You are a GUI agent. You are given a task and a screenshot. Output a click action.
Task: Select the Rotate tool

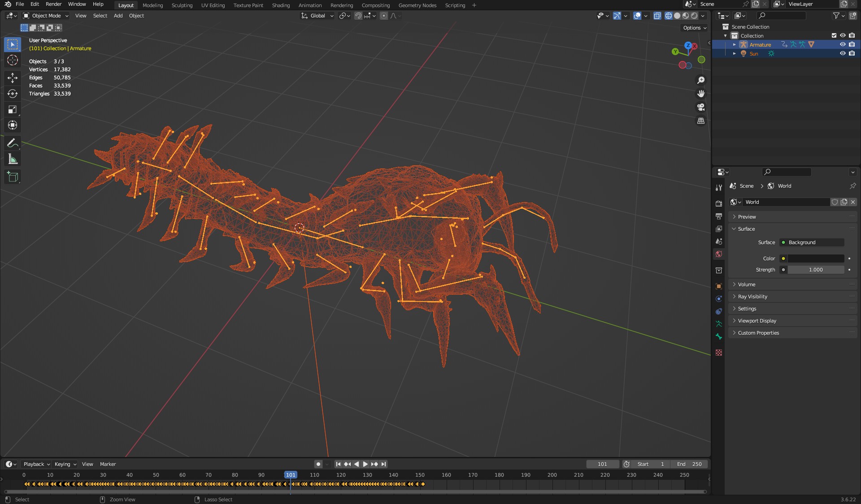click(x=13, y=94)
